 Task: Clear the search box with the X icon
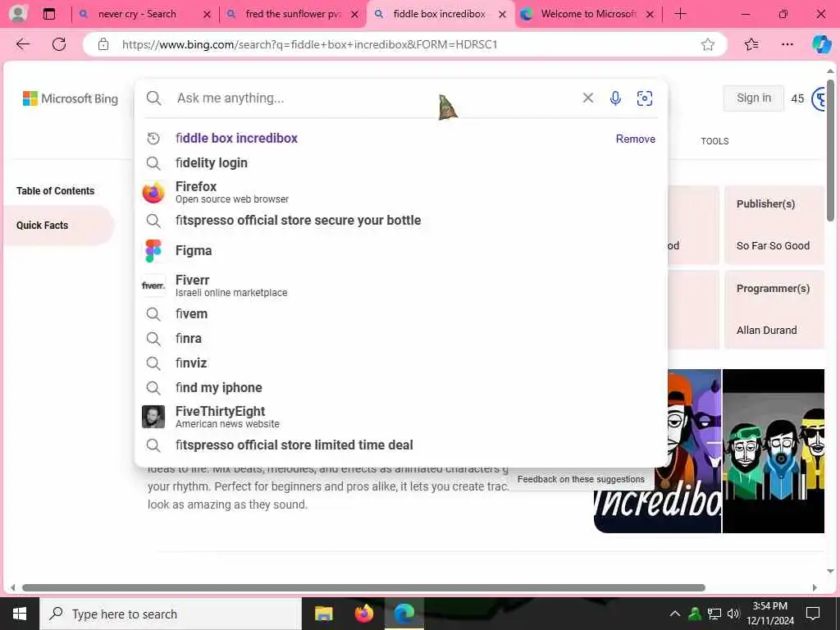coord(587,98)
